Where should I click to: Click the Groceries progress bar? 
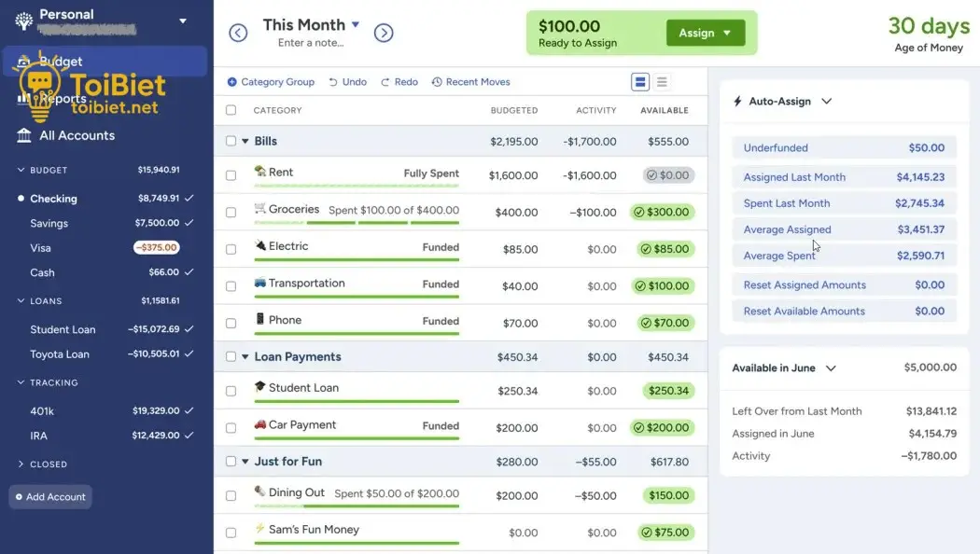[357, 223]
